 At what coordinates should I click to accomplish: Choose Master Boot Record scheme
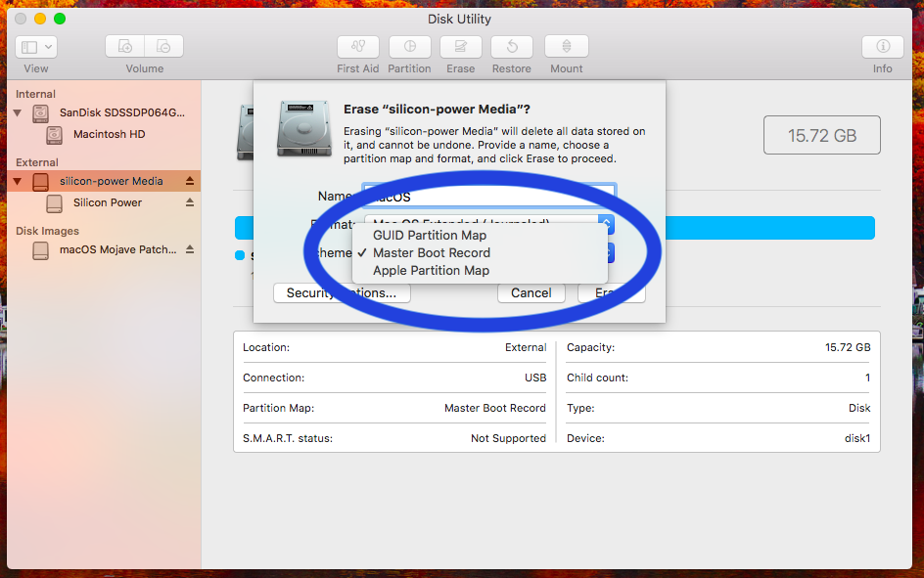432,253
